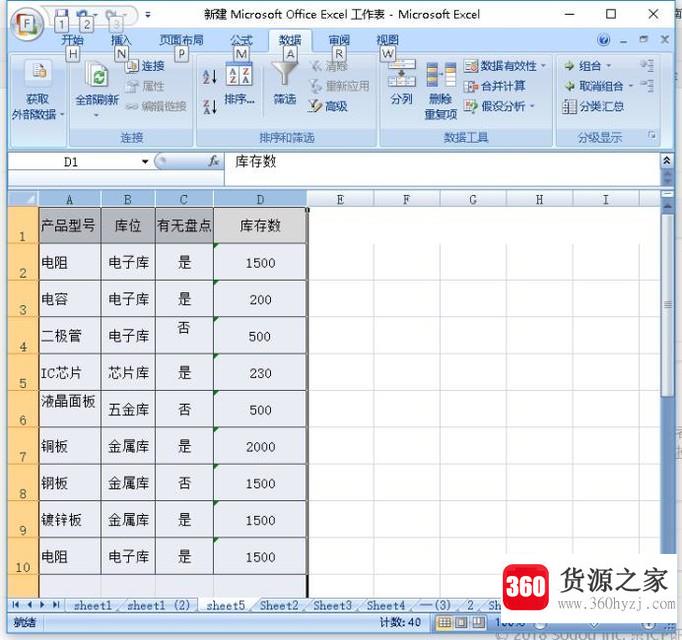Image resolution: width=682 pixels, height=640 pixels.
Task: Select row 5 header
Action: [23, 372]
